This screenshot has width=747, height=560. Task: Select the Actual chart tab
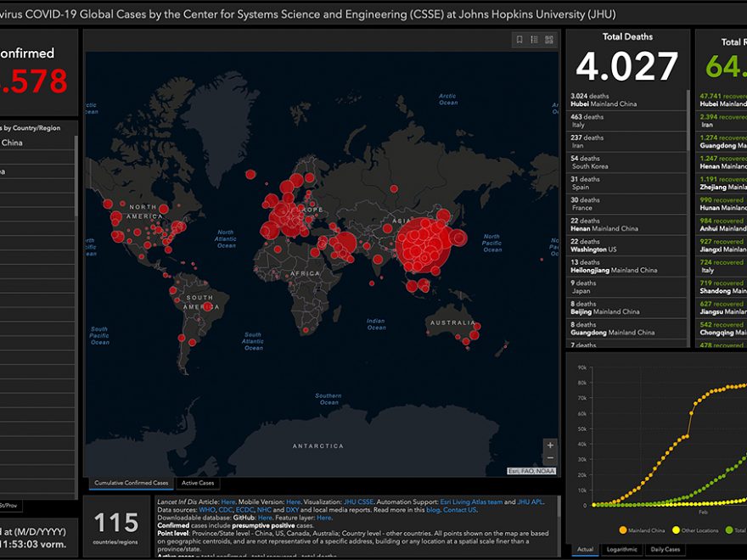585,549
